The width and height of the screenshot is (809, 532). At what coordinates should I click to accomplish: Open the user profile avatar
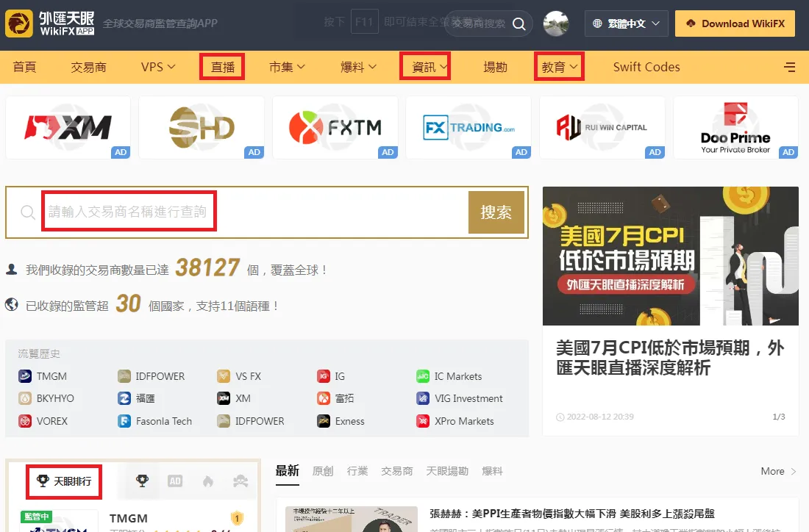tap(556, 24)
